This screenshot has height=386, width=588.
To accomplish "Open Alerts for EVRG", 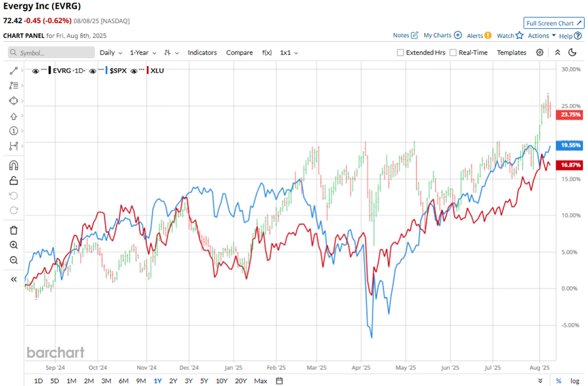I will [x=479, y=36].
